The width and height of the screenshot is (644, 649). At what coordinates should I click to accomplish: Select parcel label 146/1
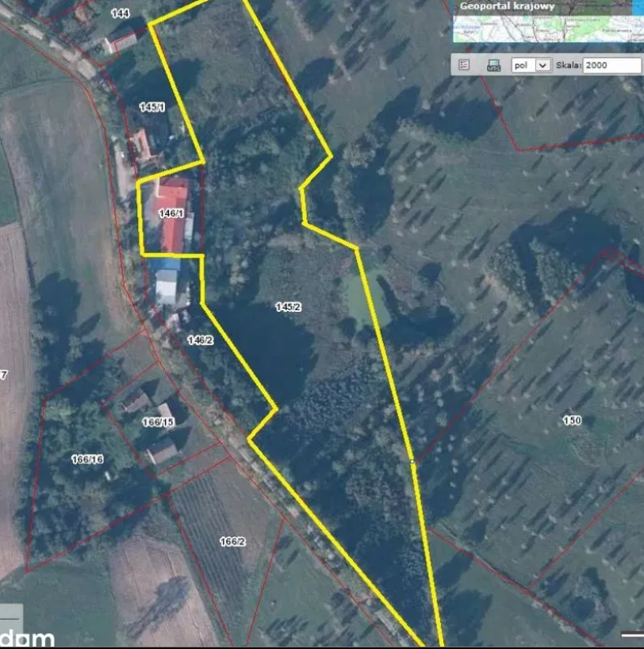click(171, 213)
